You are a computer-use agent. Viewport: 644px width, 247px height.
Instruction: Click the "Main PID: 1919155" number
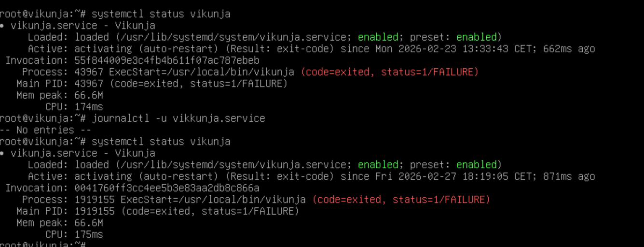tap(95, 211)
